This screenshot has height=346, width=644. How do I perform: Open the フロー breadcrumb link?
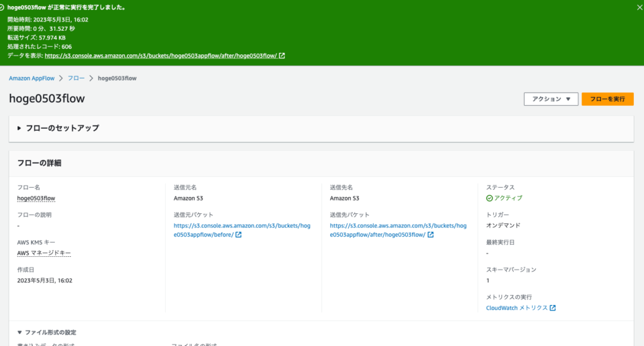[76, 78]
